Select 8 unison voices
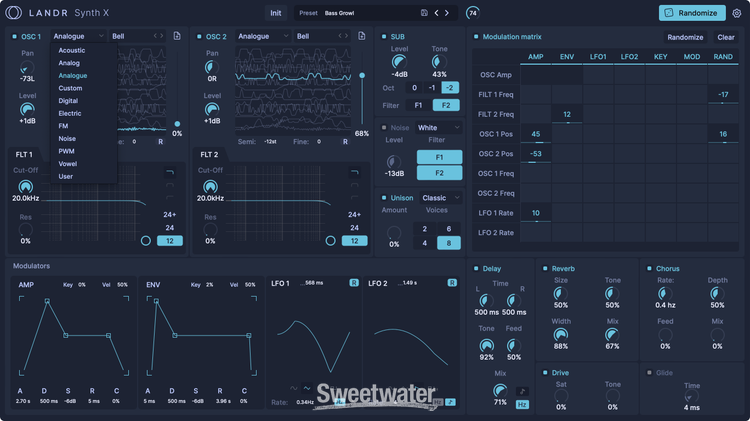 click(449, 243)
